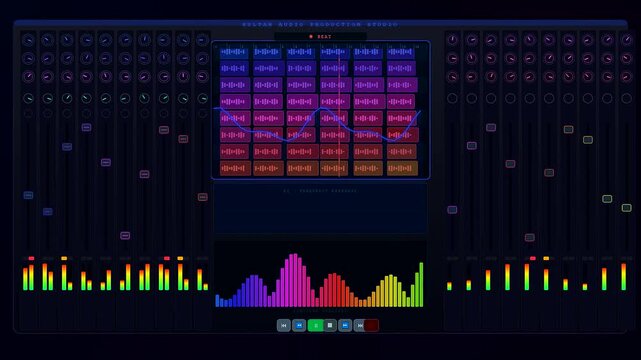Click the blue fast-forward transport button
This screenshot has width=641, height=360.
[345, 325]
